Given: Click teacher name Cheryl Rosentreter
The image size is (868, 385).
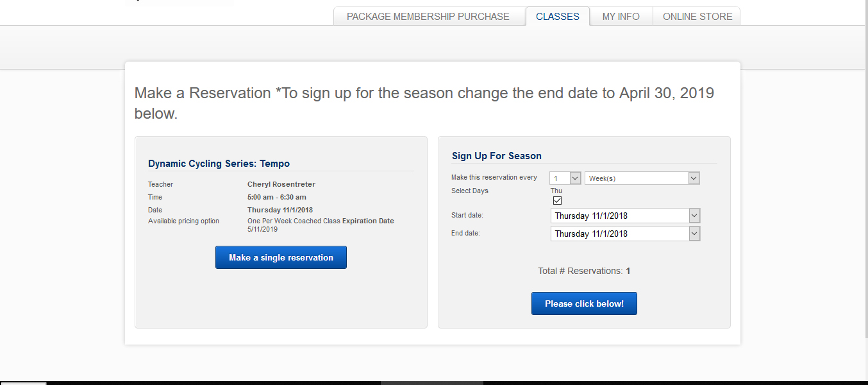Looking at the screenshot, I should tap(281, 184).
